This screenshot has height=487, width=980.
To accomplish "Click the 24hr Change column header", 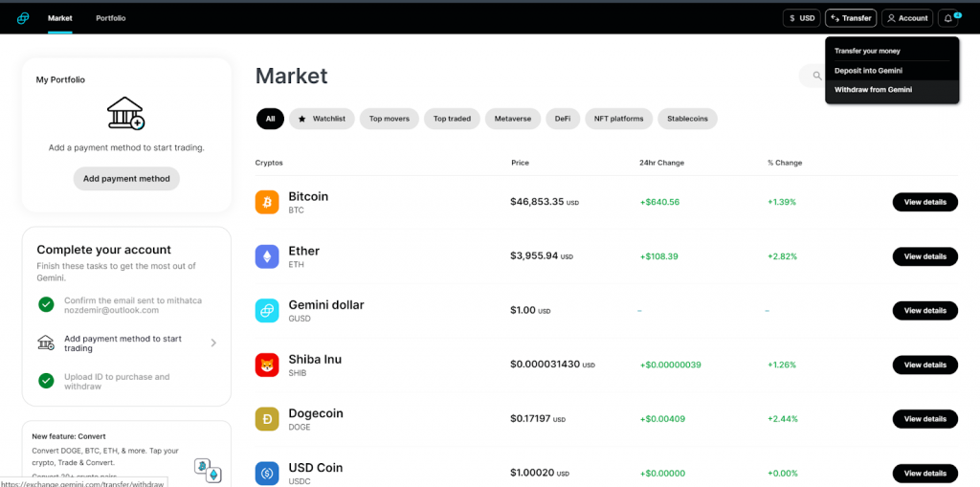I will point(662,163).
